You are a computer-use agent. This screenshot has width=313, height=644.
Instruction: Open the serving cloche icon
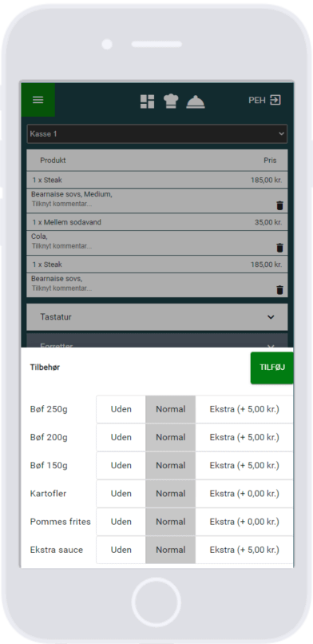pyautogui.click(x=196, y=101)
